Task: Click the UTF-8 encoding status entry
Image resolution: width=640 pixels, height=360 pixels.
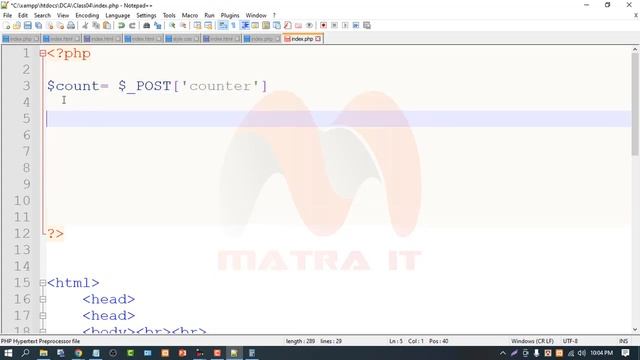Action: (x=570, y=341)
